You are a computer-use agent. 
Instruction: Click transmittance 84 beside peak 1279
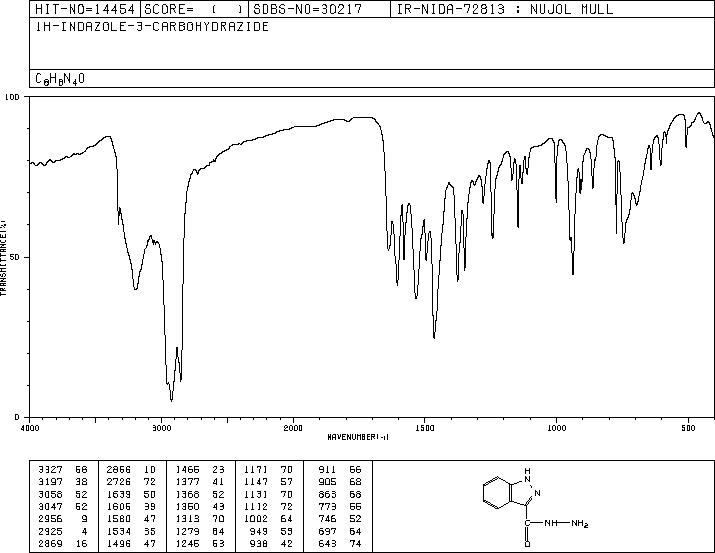click(x=218, y=532)
